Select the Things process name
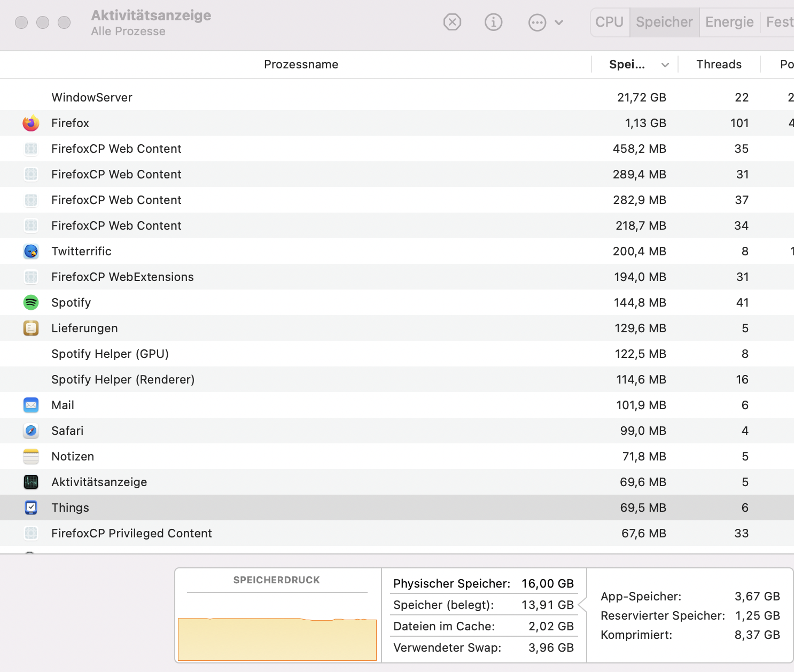 pyautogui.click(x=70, y=507)
